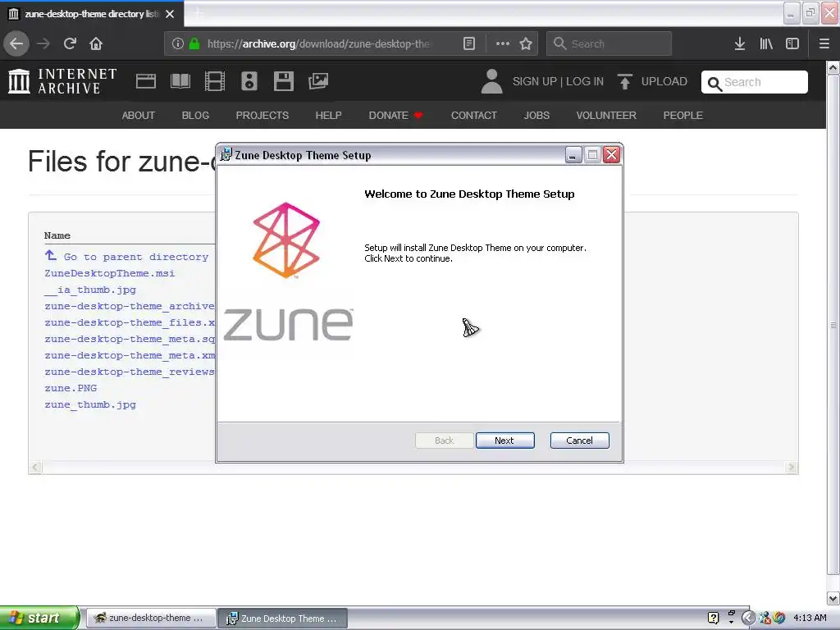Image resolution: width=840 pixels, height=630 pixels.
Task: Focus Firefox toolbar search box
Action: click(x=609, y=43)
